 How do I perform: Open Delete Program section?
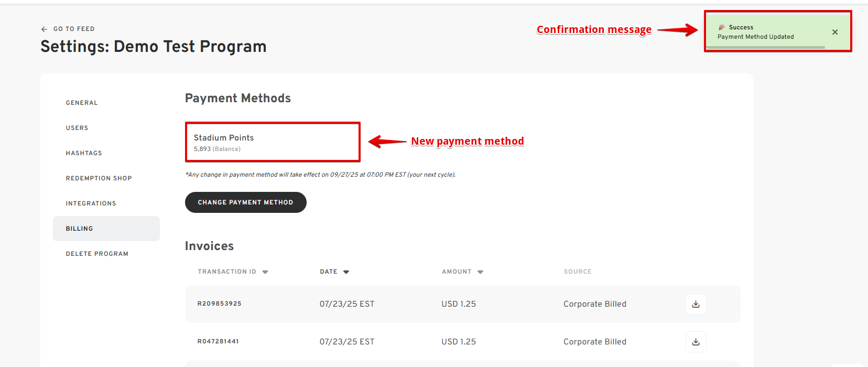coord(97,254)
